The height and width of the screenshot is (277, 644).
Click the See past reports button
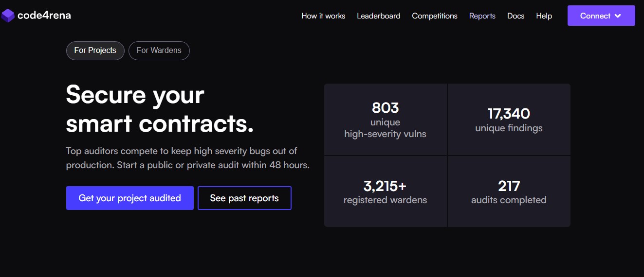[x=244, y=198]
